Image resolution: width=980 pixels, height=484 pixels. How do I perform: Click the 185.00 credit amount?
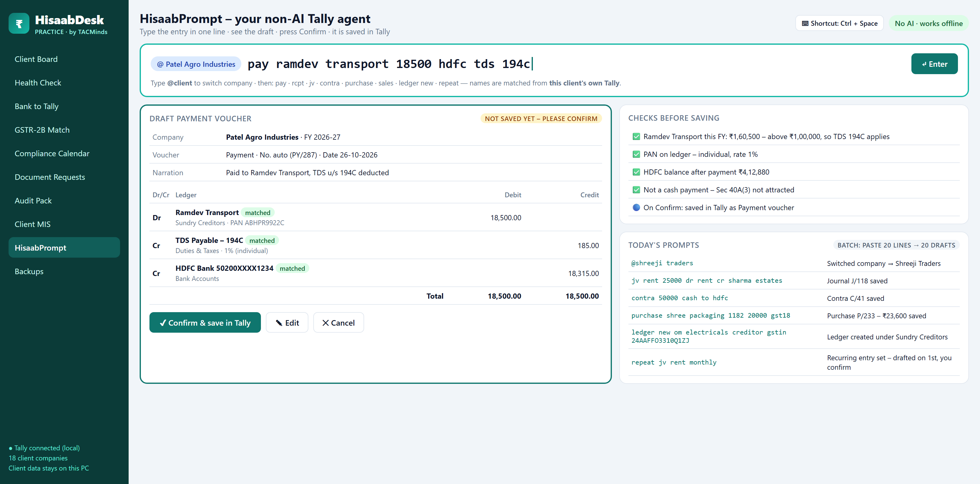pyautogui.click(x=588, y=245)
